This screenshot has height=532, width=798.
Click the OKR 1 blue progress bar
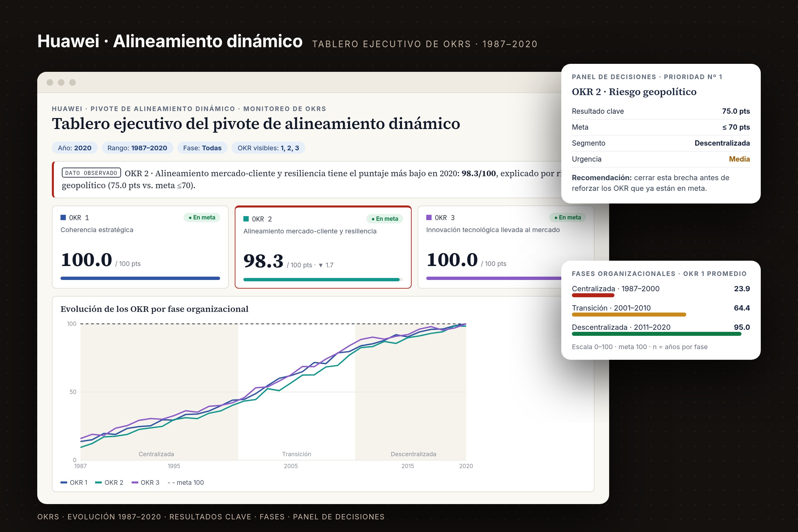140,278
